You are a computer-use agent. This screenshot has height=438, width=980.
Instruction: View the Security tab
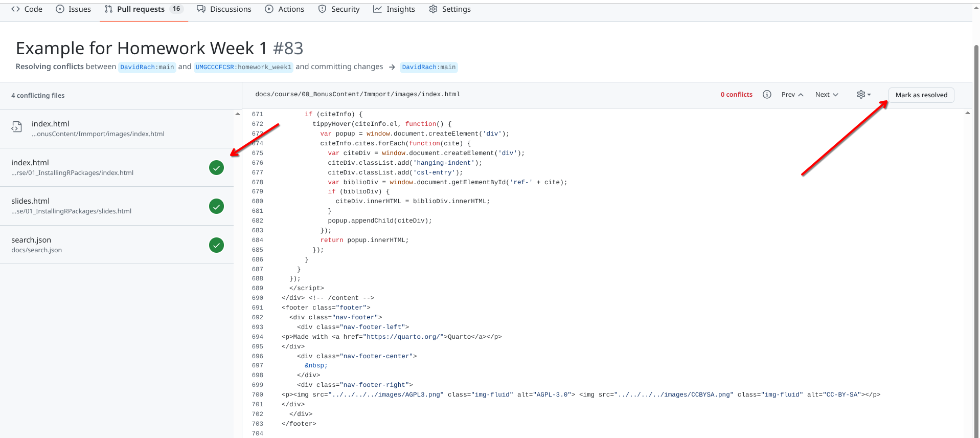339,9
